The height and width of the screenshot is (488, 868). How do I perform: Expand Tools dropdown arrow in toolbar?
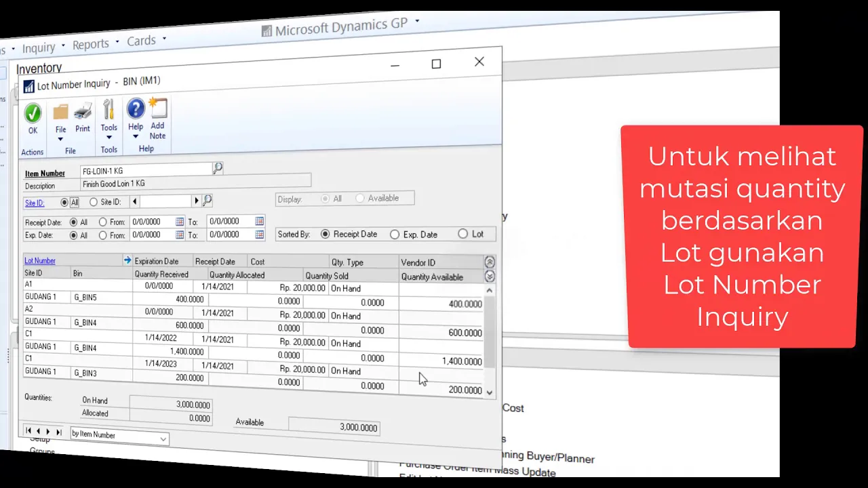click(108, 138)
